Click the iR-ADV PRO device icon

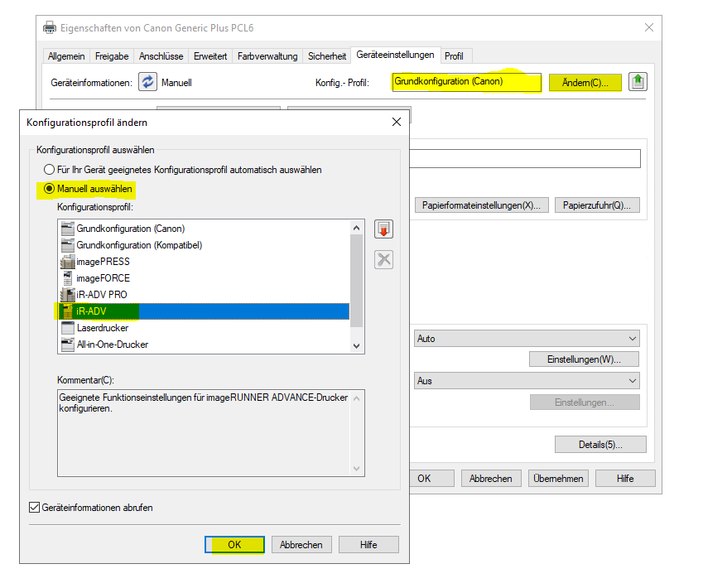point(68,295)
